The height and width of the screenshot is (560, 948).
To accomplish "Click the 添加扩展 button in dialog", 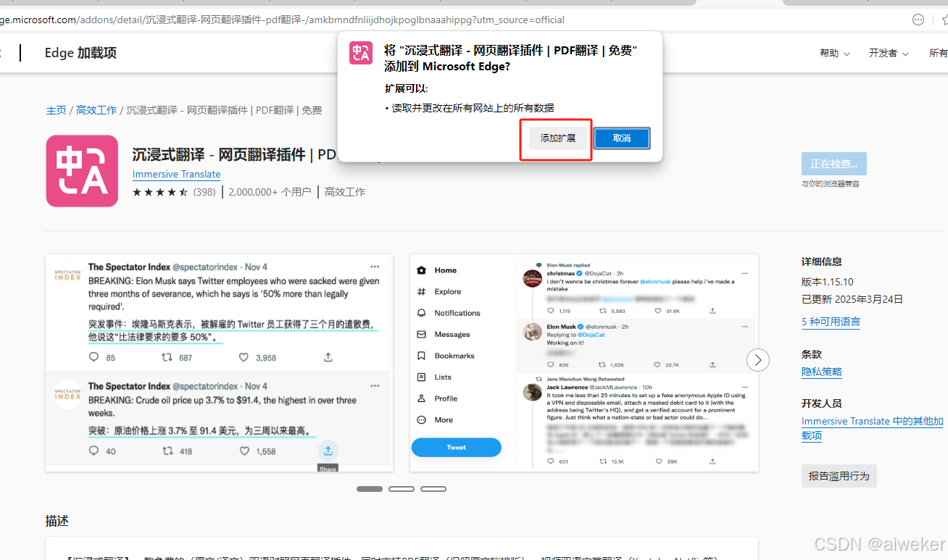I will click(x=557, y=138).
